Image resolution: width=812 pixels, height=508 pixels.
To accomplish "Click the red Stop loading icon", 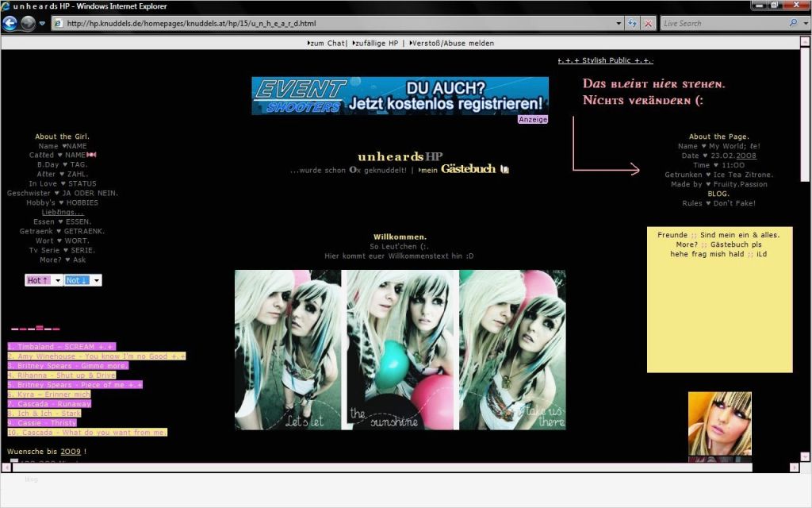I will click(x=648, y=22).
